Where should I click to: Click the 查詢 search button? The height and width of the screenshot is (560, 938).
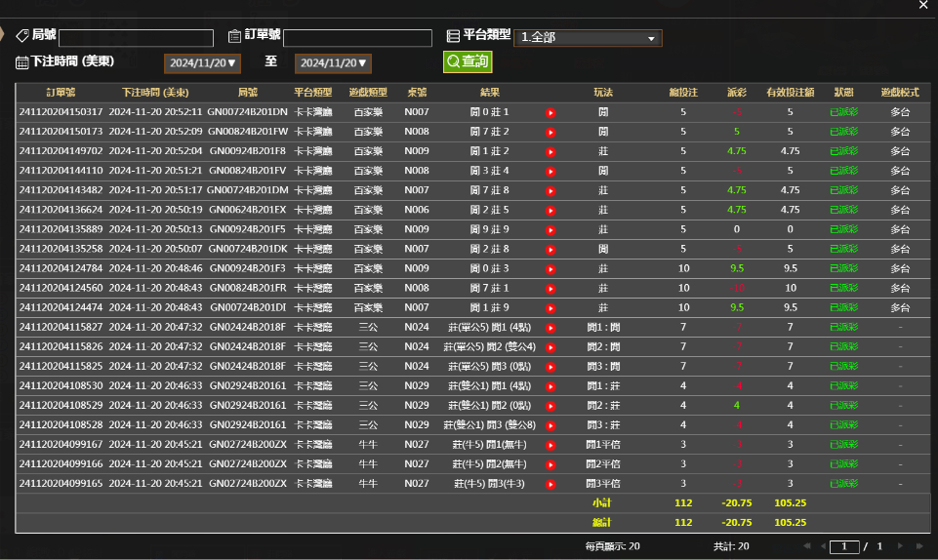(467, 62)
